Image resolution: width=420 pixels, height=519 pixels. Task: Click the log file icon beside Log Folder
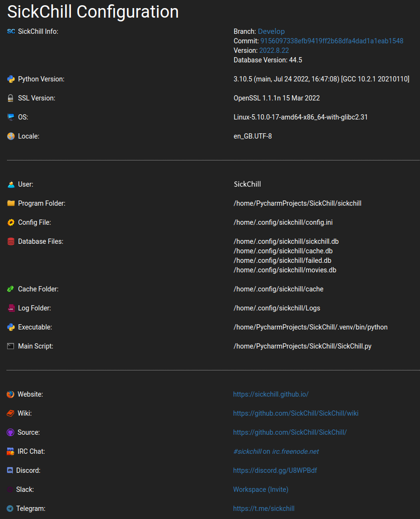pos(11,308)
